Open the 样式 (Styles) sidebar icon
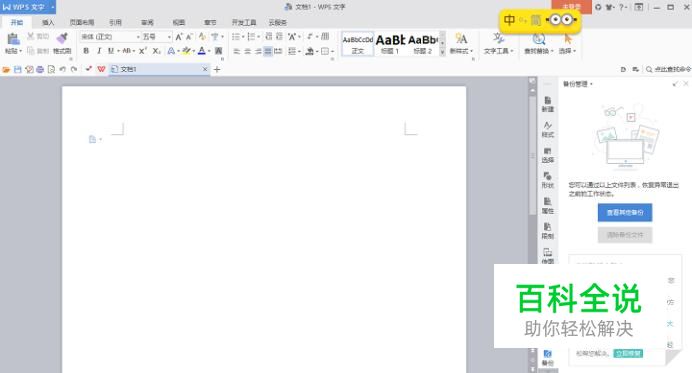Viewport: 692px width, 373px height. [x=548, y=130]
